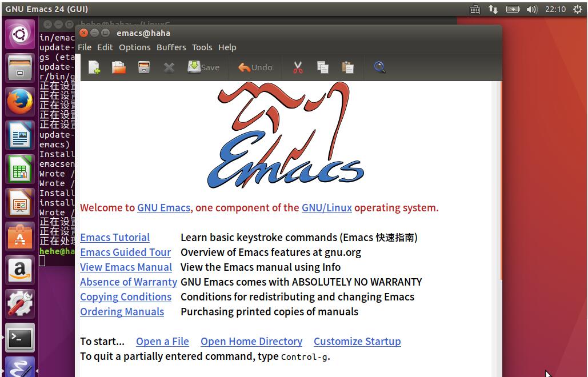Open the Help menu

pyautogui.click(x=227, y=47)
